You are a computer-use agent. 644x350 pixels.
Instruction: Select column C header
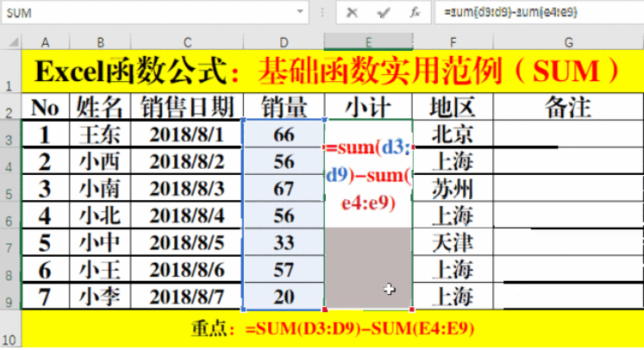point(187,42)
